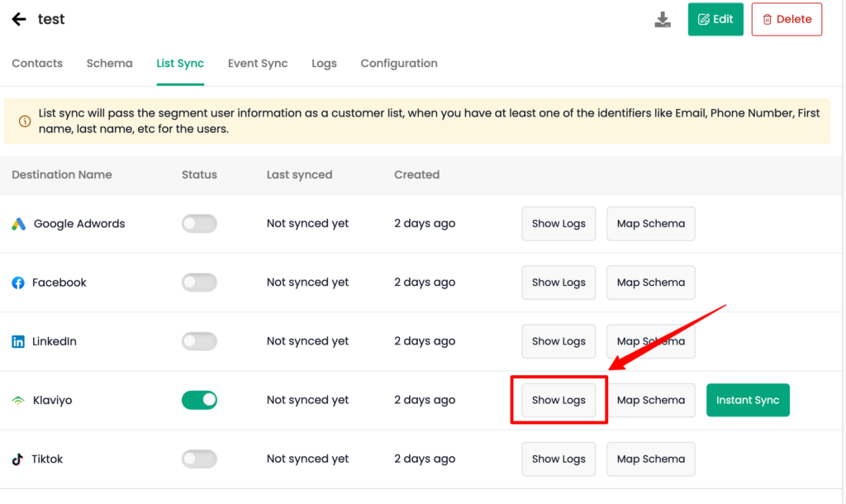The height and width of the screenshot is (504, 846).
Task: Select the List Sync tab
Action: pos(180,63)
